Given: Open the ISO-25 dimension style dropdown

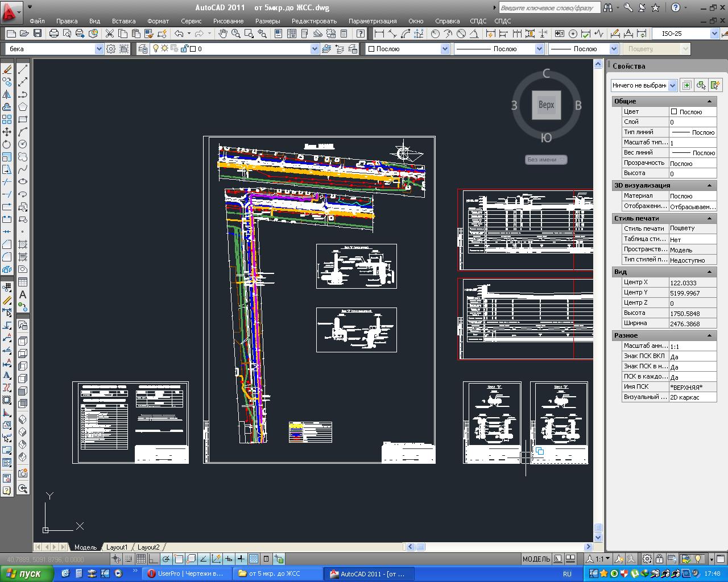Looking at the screenshot, I should pyautogui.click(x=685, y=34).
